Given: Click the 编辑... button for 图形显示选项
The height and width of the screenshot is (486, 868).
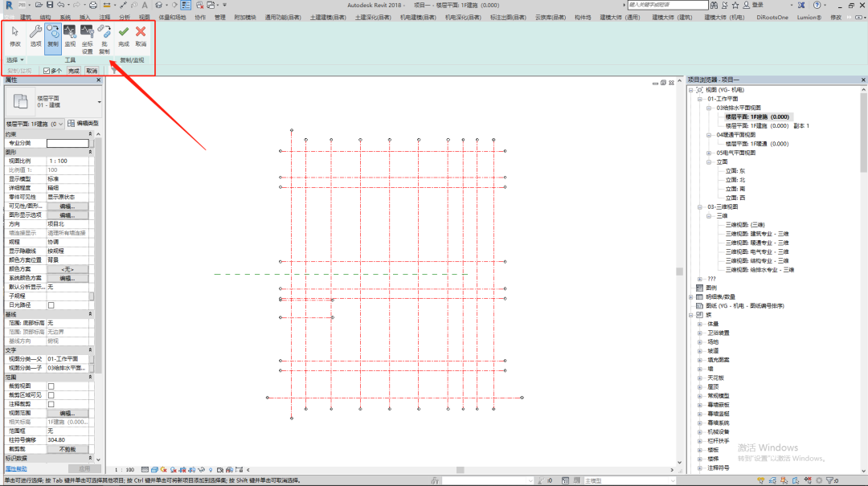Looking at the screenshot, I should pos(67,214).
